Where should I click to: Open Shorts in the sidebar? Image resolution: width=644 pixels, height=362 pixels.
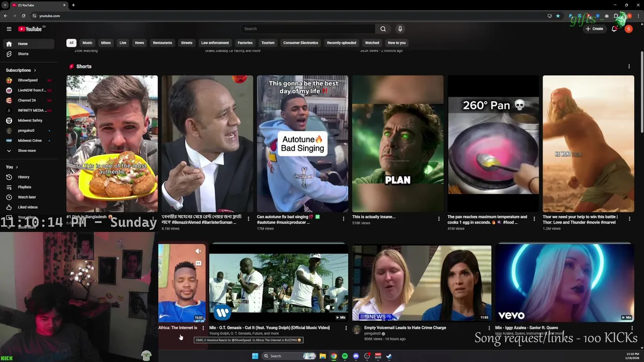(28, 54)
